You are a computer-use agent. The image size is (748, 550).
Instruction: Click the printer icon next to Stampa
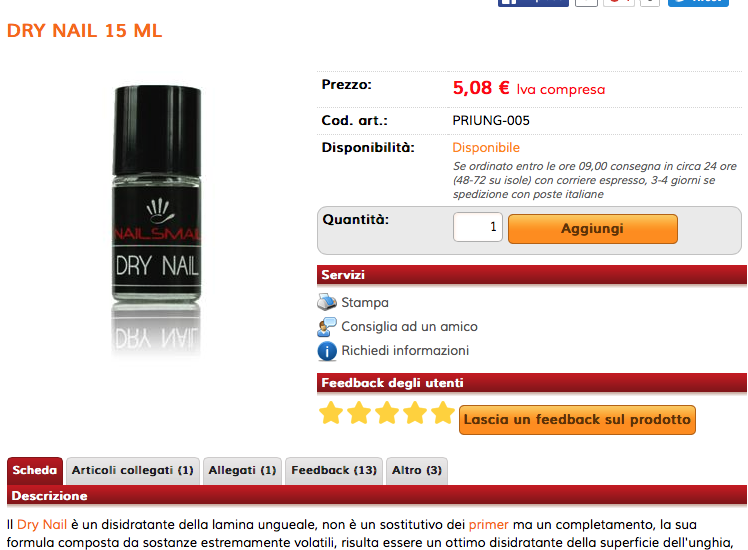click(x=327, y=302)
